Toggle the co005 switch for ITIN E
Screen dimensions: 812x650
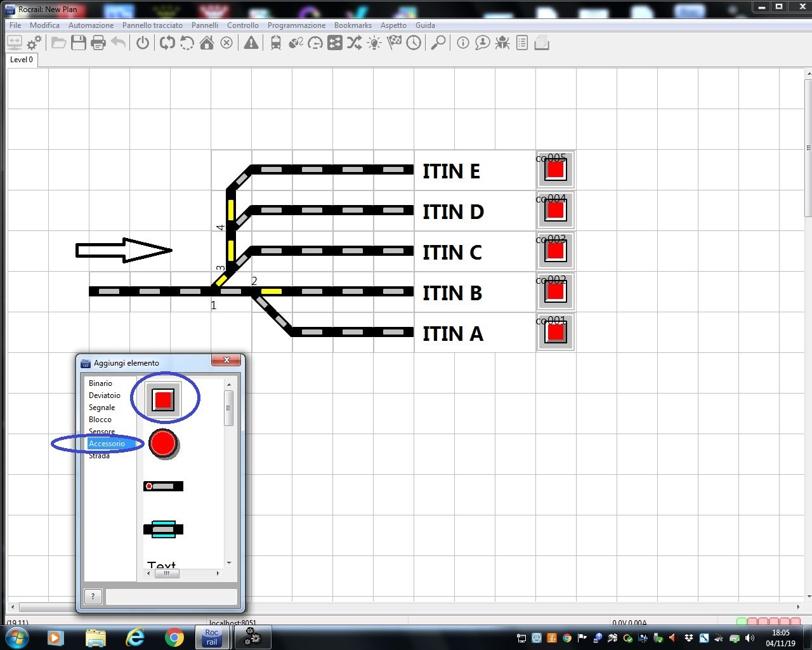(x=556, y=170)
